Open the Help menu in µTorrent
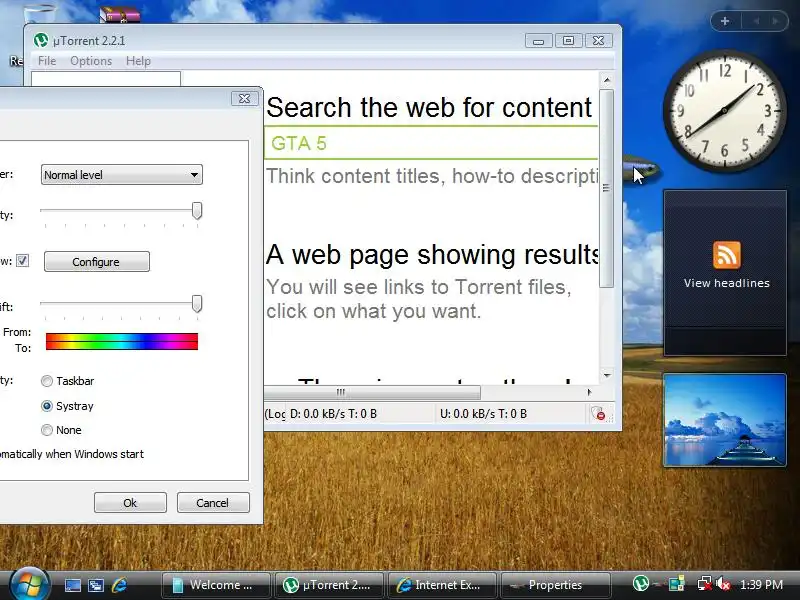Viewport: 800px width, 600px height. (x=138, y=61)
